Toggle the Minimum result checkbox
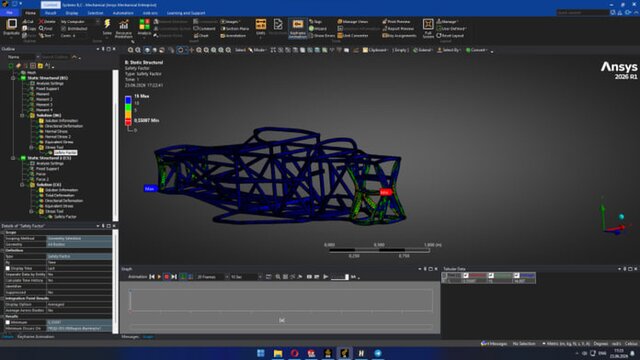This screenshot has width=640, height=360. pyautogui.click(x=7, y=322)
